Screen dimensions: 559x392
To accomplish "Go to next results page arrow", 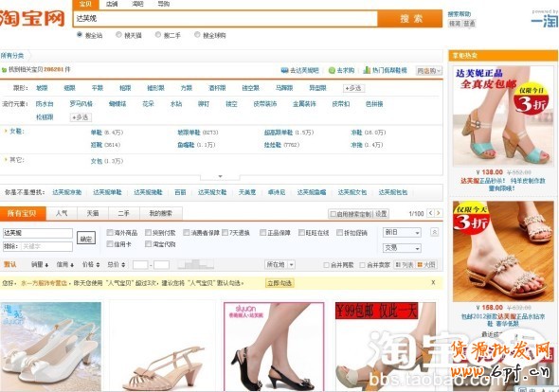I will click(439, 213).
